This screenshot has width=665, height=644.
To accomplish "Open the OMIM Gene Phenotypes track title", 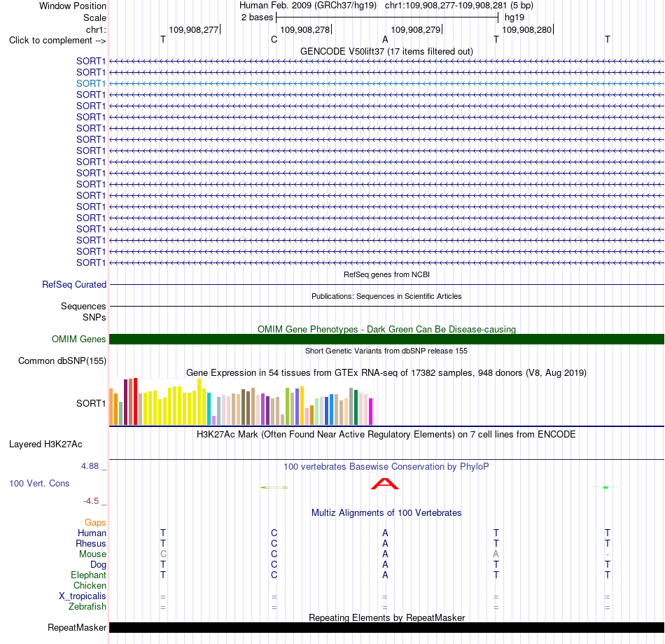I will pos(386,329).
